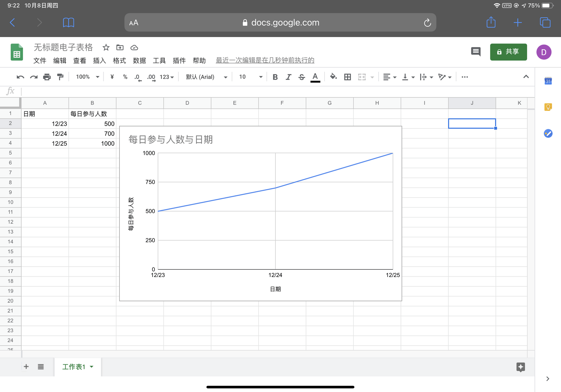Open the Explore button at bottom right
The width and height of the screenshot is (561, 392).
click(x=520, y=367)
